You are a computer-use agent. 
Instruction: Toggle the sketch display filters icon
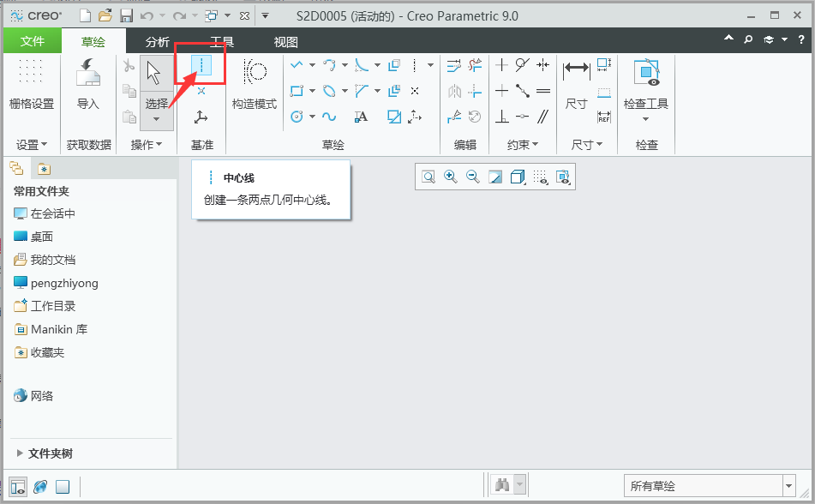(540, 177)
